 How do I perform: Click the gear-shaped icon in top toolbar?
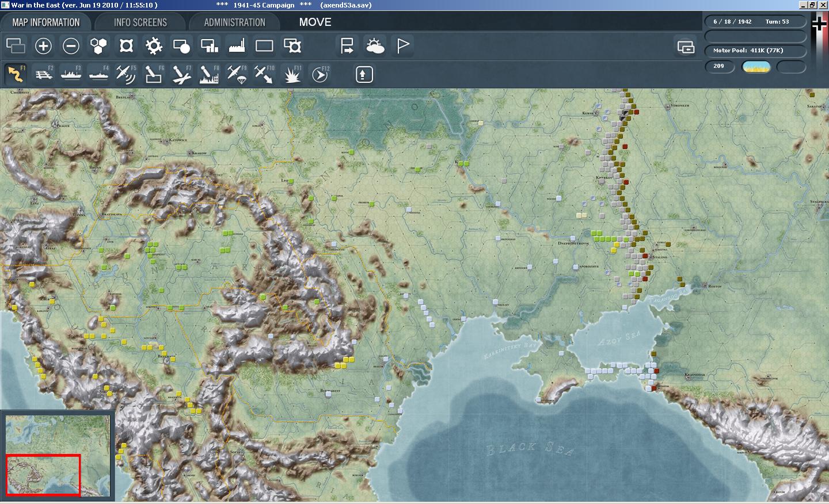154,46
